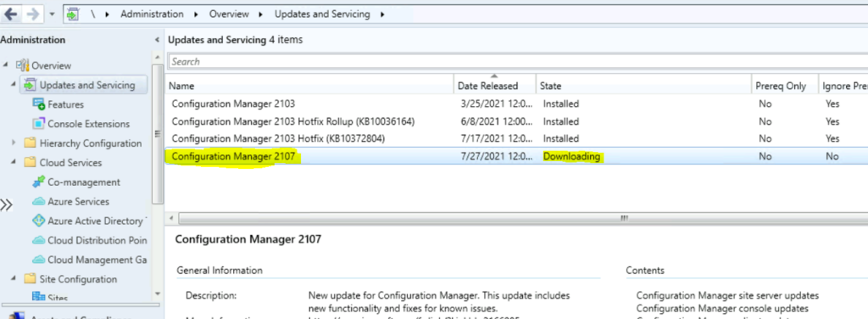Click the navigation tree scroll down arrow

pos(157,294)
